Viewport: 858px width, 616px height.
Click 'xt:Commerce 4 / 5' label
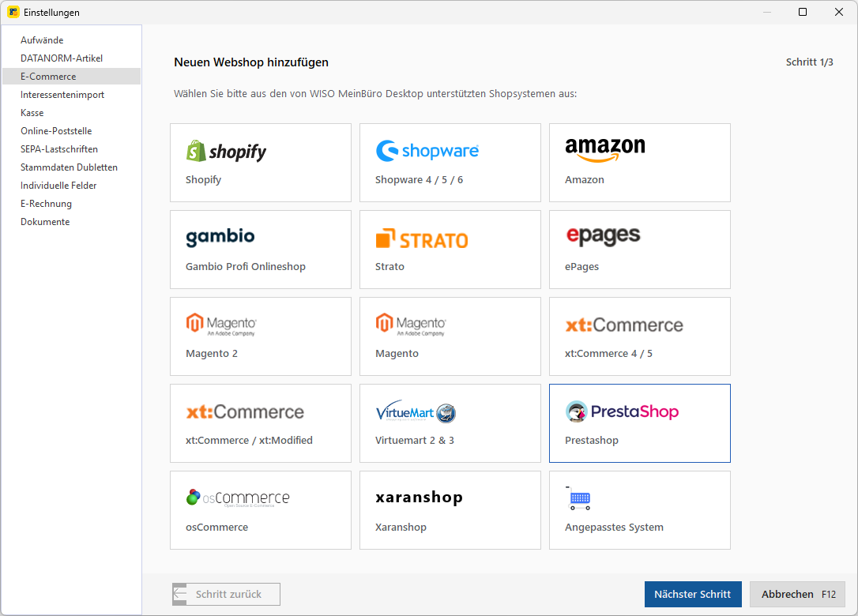[x=608, y=353]
